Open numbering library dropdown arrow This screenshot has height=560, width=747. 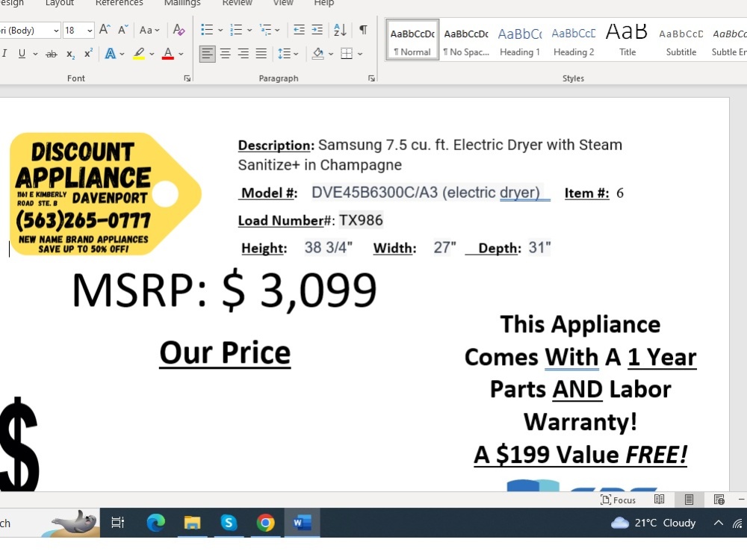(249, 31)
